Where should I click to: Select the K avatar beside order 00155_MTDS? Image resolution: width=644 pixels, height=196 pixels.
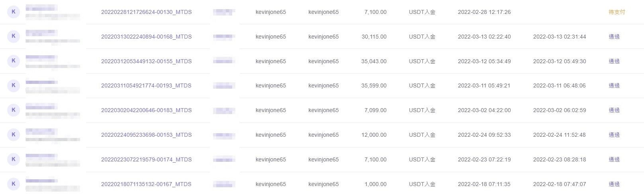(x=14, y=61)
